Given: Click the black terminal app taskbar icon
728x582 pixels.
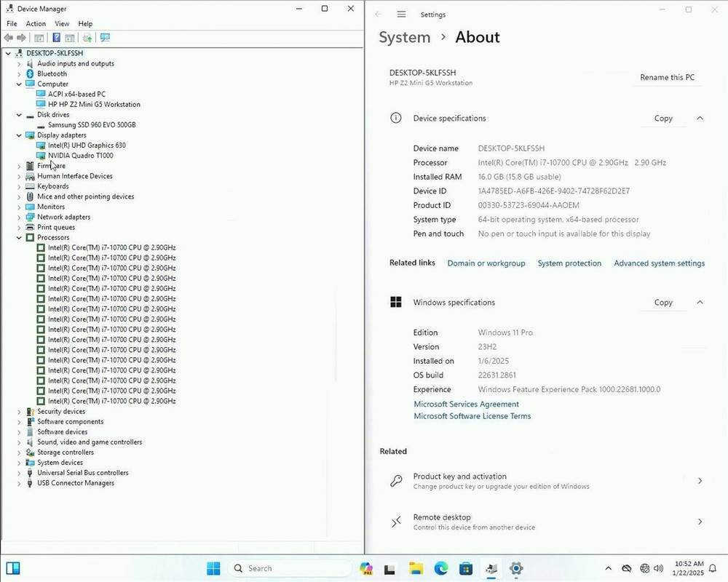Looking at the screenshot, I should click(389, 569).
